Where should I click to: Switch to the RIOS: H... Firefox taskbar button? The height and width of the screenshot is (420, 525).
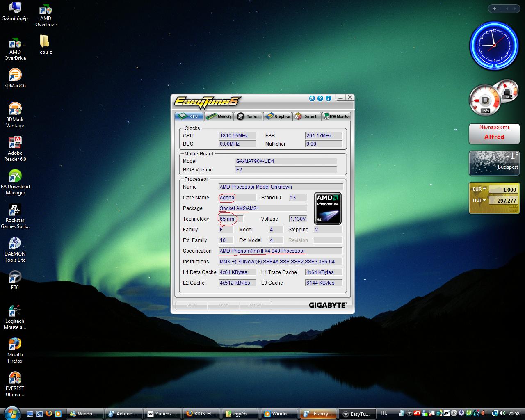(201, 413)
